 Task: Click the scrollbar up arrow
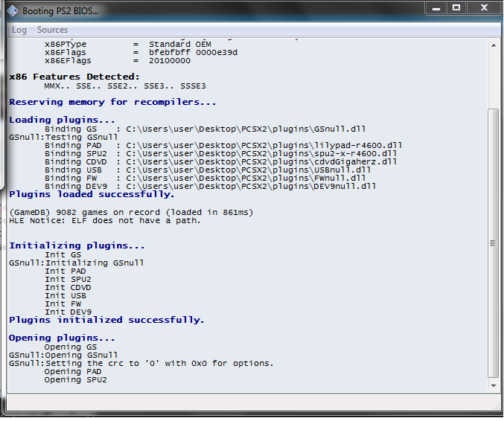tap(494, 46)
